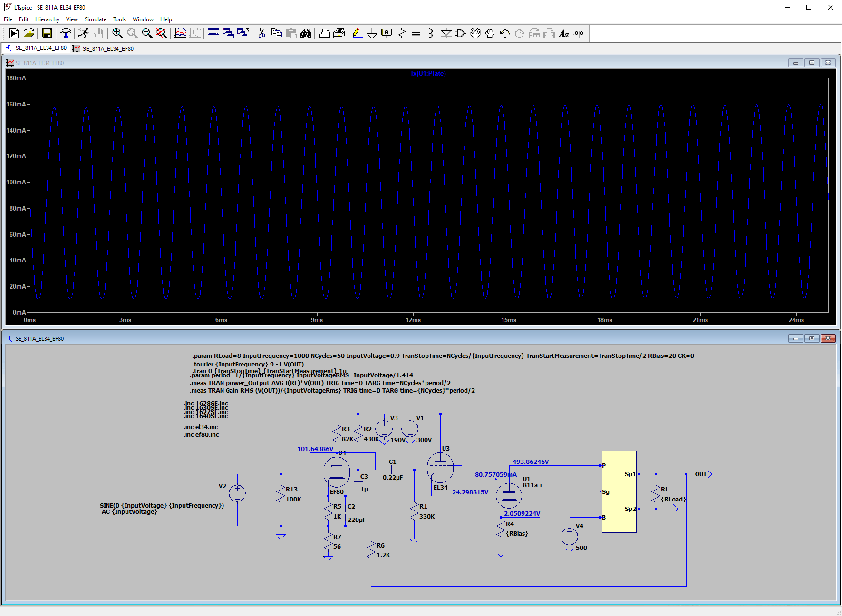Run the simulation with the running-man icon
Viewport: 842px width, 616px height.
pos(84,33)
